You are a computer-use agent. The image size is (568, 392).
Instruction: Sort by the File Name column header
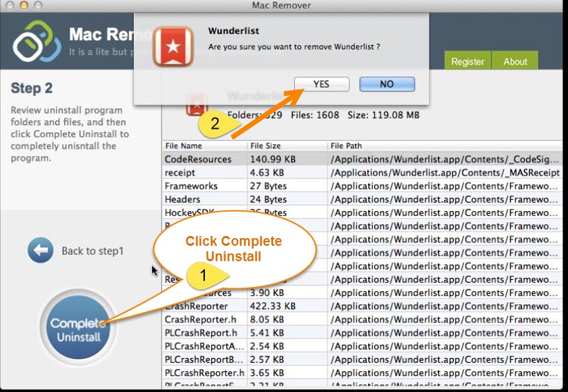click(x=205, y=146)
